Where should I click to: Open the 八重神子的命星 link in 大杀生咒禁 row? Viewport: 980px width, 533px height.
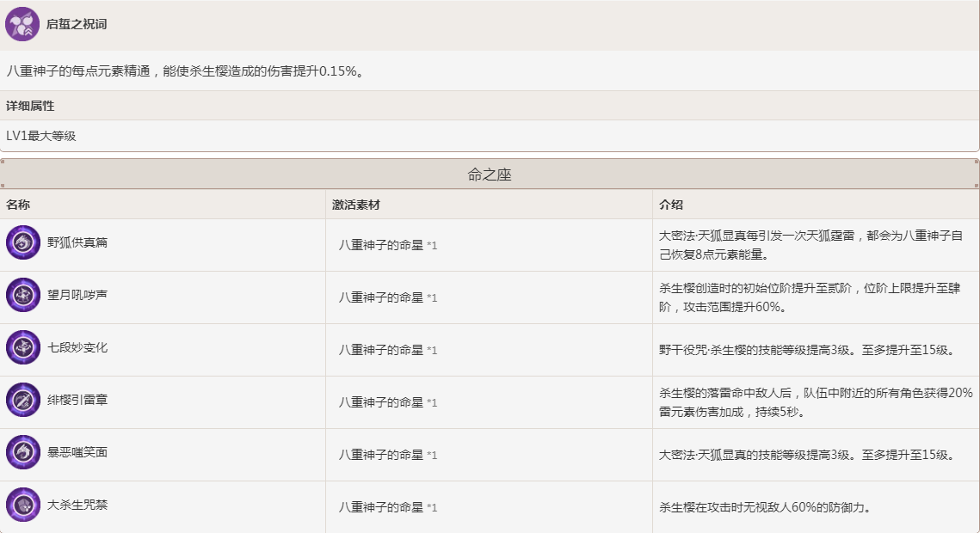[x=380, y=507]
